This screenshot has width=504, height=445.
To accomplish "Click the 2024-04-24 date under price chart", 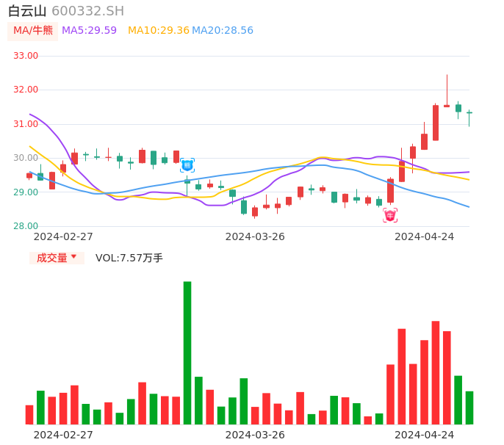I will [425, 237].
